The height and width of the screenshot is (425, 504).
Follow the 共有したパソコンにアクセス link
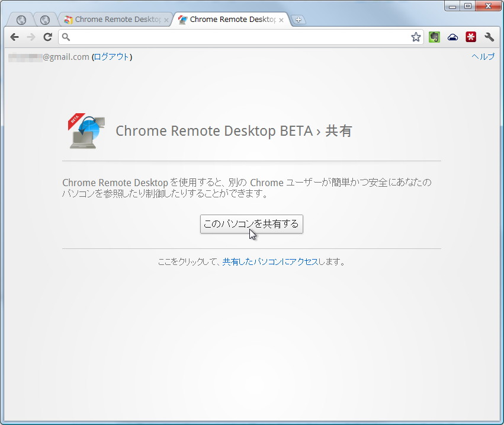[270, 262]
